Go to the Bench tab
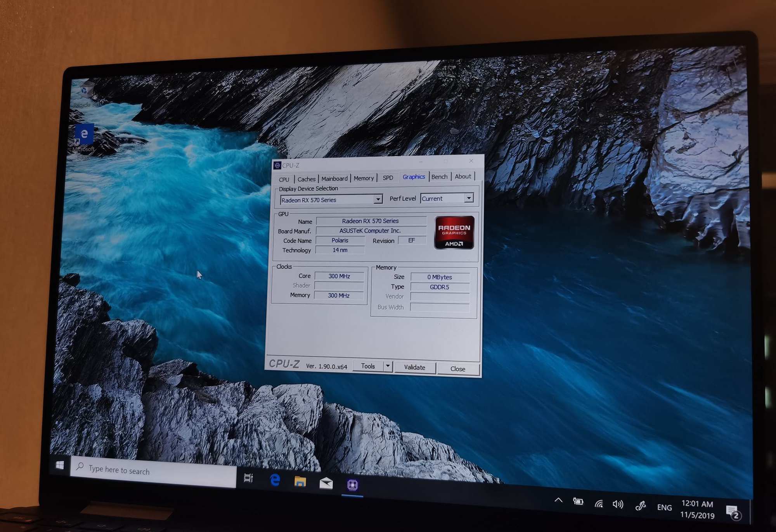The height and width of the screenshot is (532, 776). pos(439,177)
